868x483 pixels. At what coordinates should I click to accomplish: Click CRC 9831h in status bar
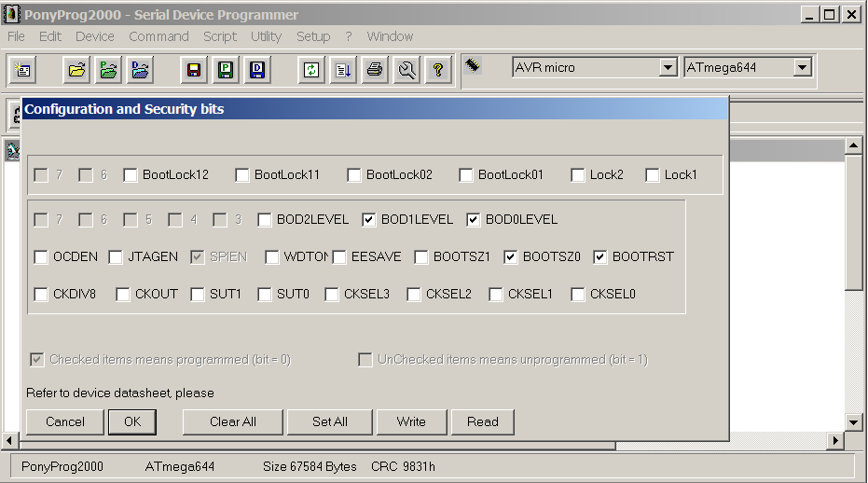coord(403,467)
